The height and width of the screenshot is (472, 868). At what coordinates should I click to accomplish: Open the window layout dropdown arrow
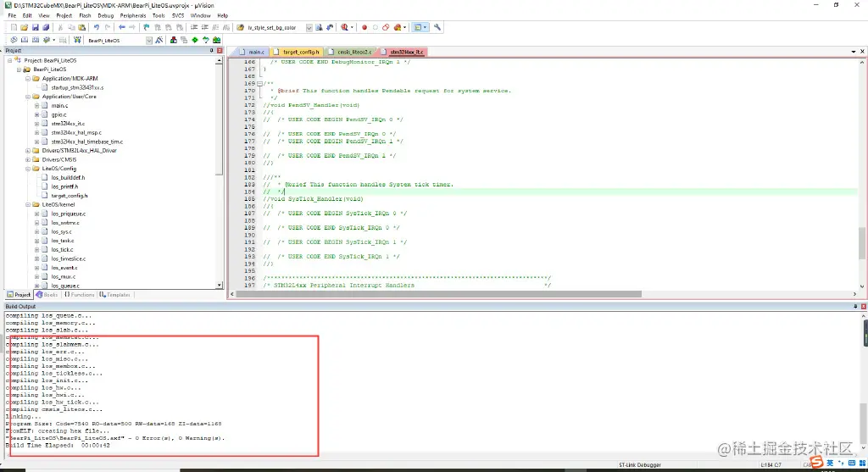pos(426,27)
